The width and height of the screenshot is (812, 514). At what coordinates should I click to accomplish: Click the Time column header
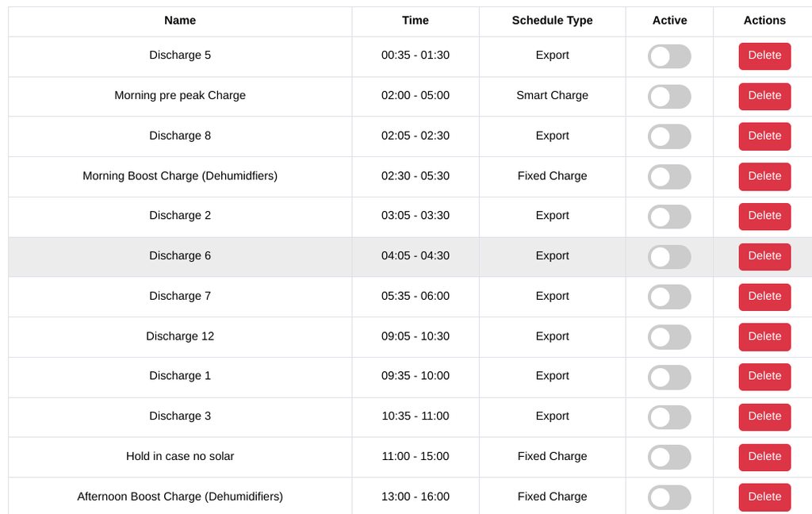pos(415,21)
